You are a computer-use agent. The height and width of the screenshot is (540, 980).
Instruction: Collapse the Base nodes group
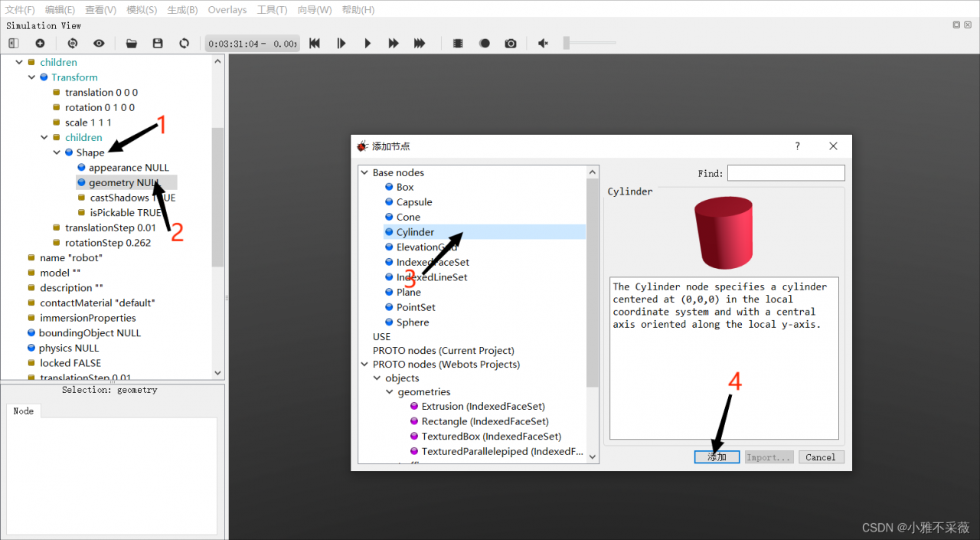(x=364, y=173)
